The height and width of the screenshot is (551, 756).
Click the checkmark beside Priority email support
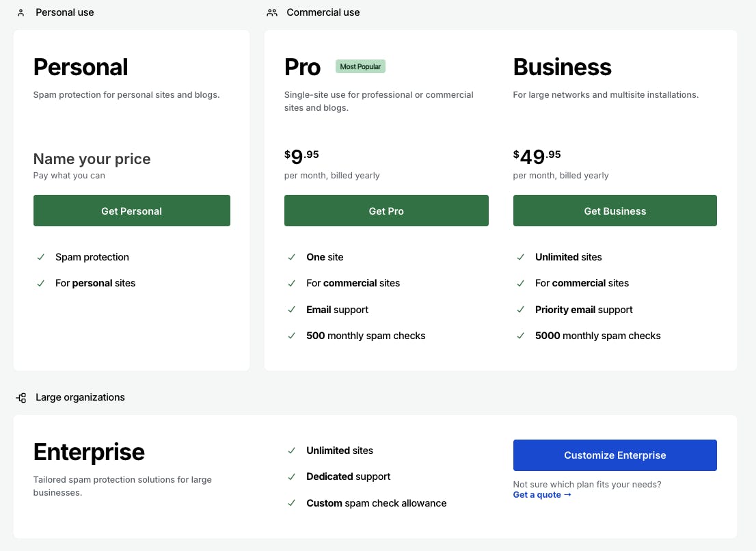(x=521, y=310)
